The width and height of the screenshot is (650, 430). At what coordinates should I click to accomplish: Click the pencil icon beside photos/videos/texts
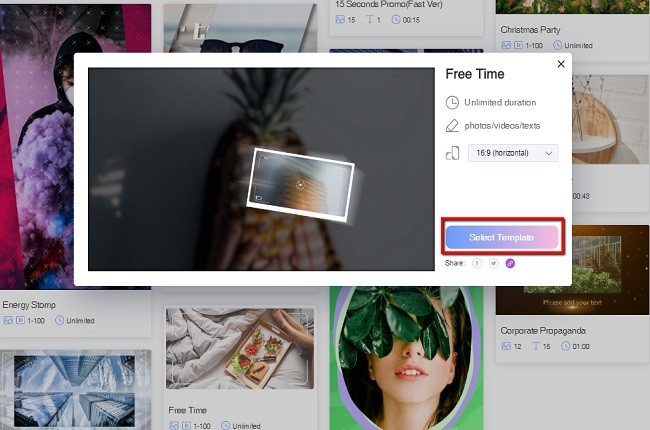453,126
